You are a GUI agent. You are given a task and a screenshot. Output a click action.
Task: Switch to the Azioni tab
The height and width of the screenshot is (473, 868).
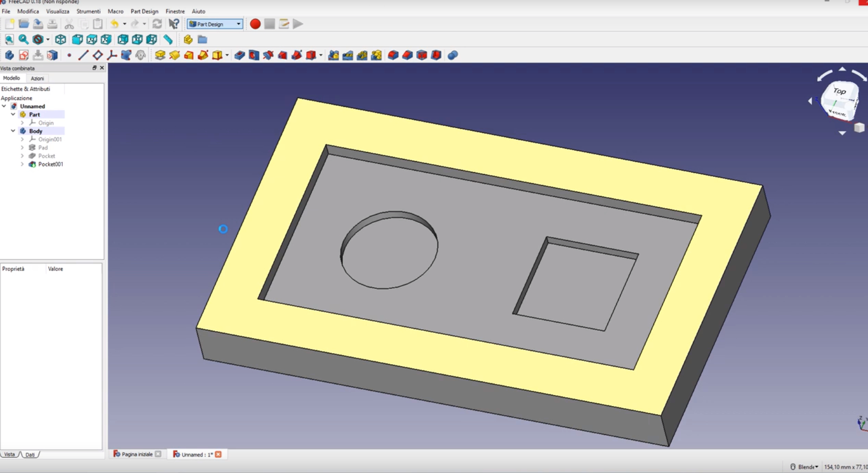[37, 78]
